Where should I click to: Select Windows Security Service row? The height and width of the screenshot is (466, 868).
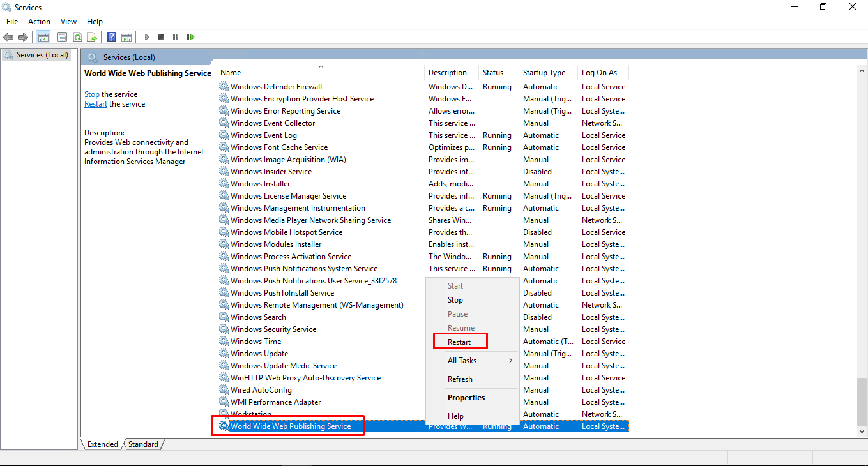tap(423, 329)
